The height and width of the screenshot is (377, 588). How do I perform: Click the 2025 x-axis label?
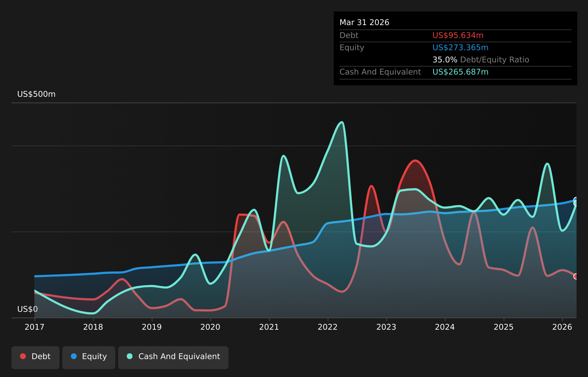[x=503, y=327]
